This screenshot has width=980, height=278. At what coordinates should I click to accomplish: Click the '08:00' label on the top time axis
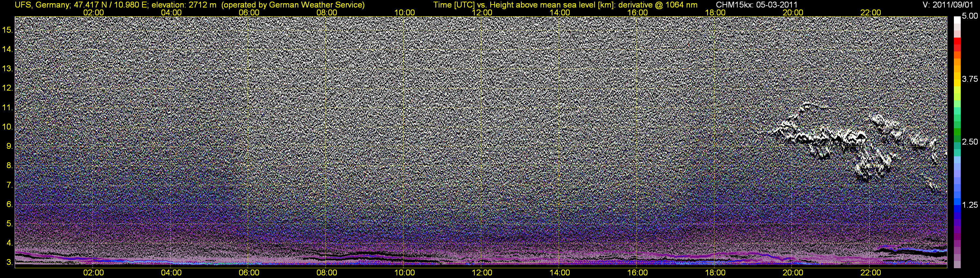(327, 12)
